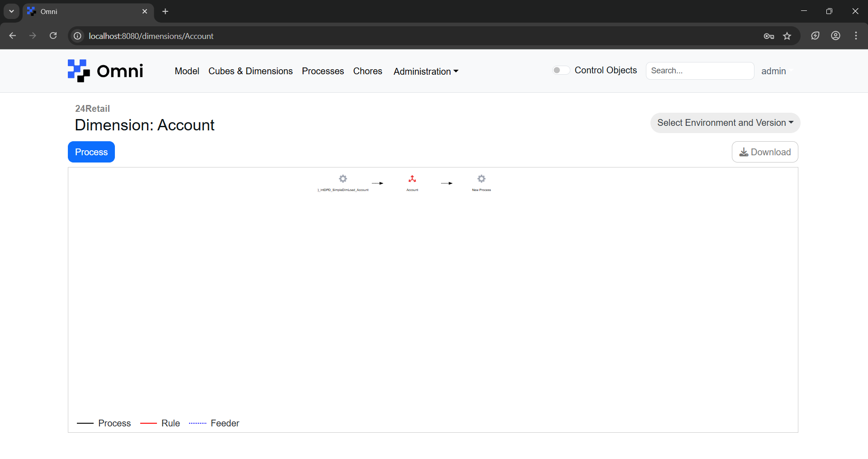The width and height of the screenshot is (868, 459).
Task: Click the New Process node label
Action: pyautogui.click(x=481, y=190)
